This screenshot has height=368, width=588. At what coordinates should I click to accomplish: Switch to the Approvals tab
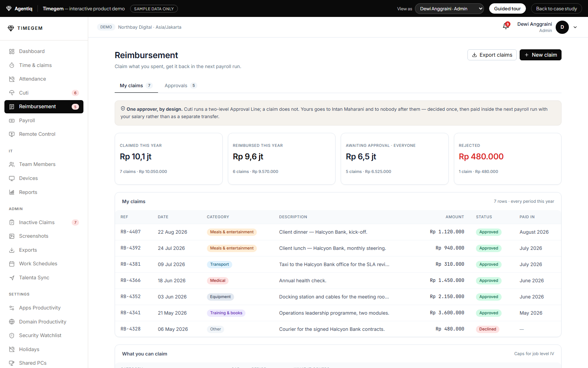tap(180, 86)
